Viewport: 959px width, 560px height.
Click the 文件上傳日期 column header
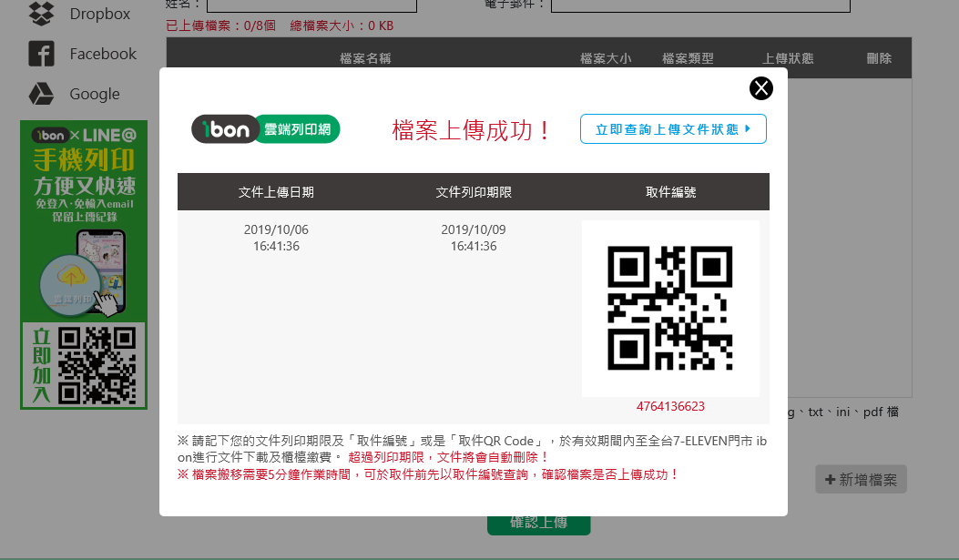click(x=276, y=192)
